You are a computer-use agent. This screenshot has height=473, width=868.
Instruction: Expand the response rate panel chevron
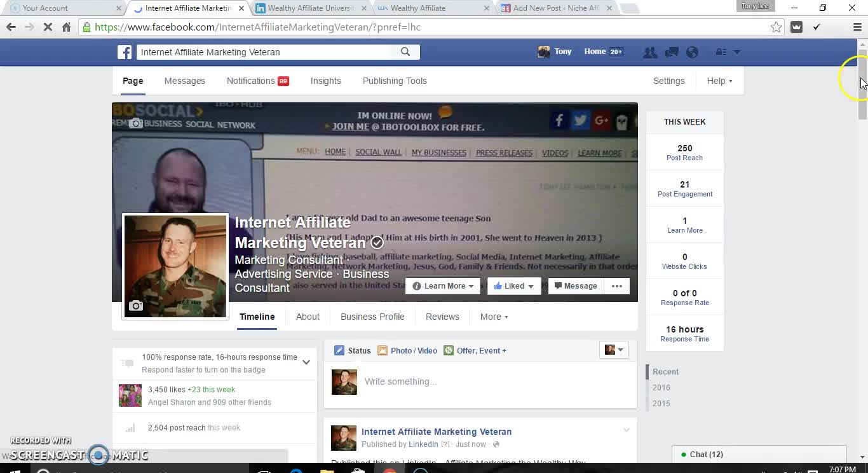[306, 362]
